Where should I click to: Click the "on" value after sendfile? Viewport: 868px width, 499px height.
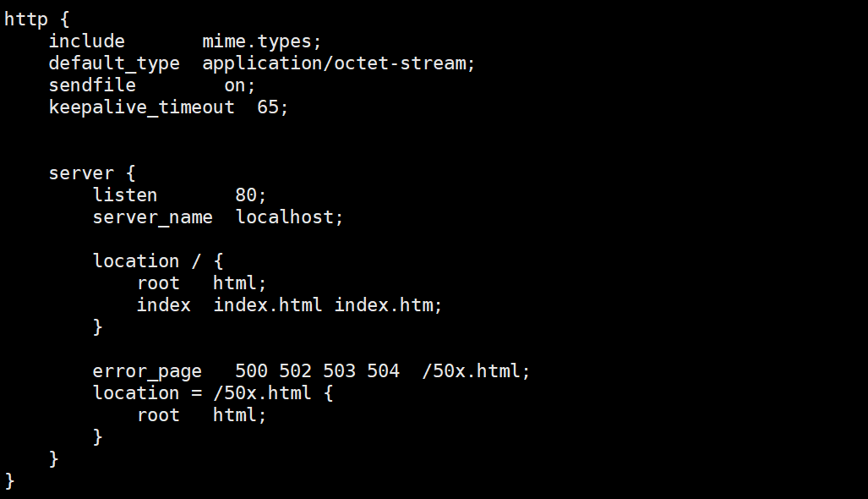[x=235, y=85]
